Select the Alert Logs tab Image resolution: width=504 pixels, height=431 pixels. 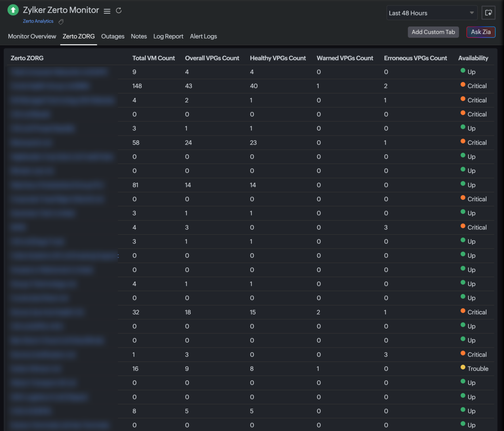point(203,37)
